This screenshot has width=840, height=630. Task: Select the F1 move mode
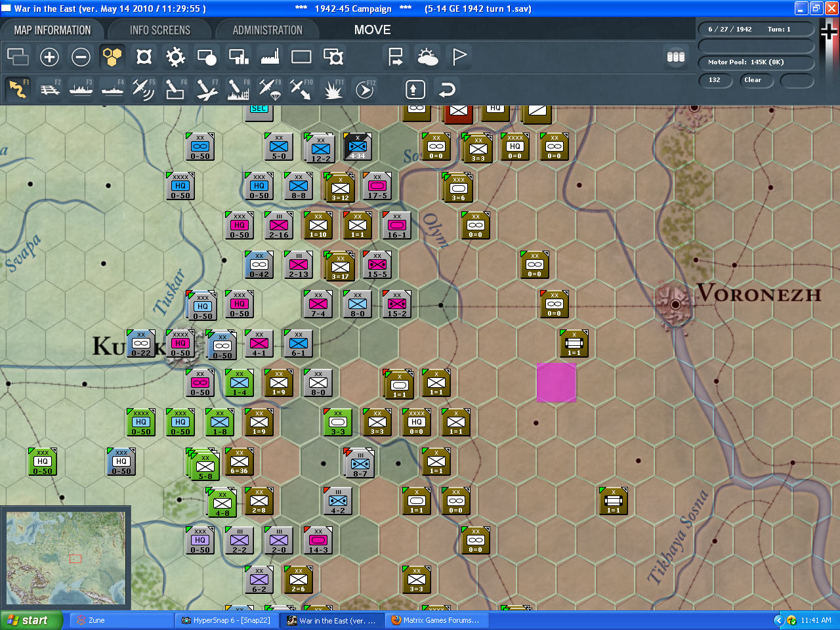pyautogui.click(x=18, y=89)
